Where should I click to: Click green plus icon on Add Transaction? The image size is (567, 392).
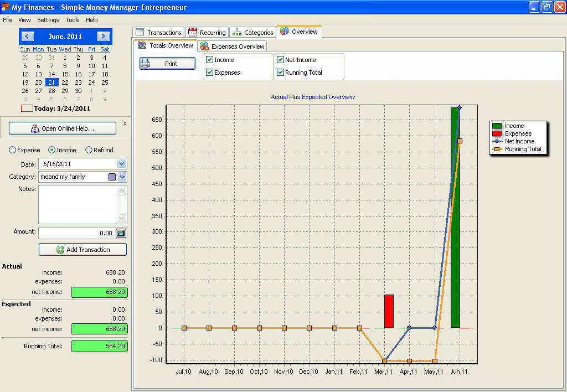click(x=60, y=250)
